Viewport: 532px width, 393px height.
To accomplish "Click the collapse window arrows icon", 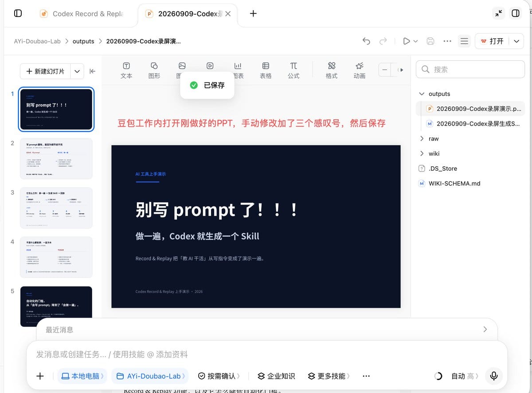I will coord(499,13).
